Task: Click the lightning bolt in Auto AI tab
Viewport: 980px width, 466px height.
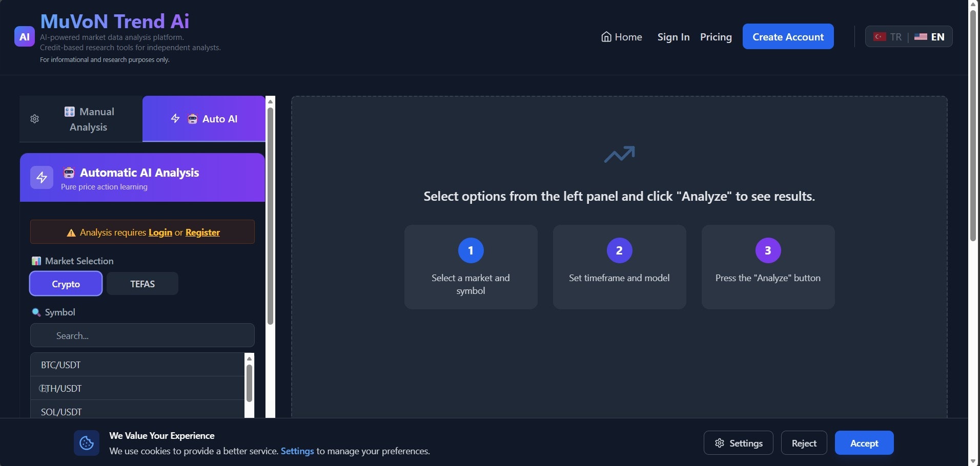Action: pos(175,118)
